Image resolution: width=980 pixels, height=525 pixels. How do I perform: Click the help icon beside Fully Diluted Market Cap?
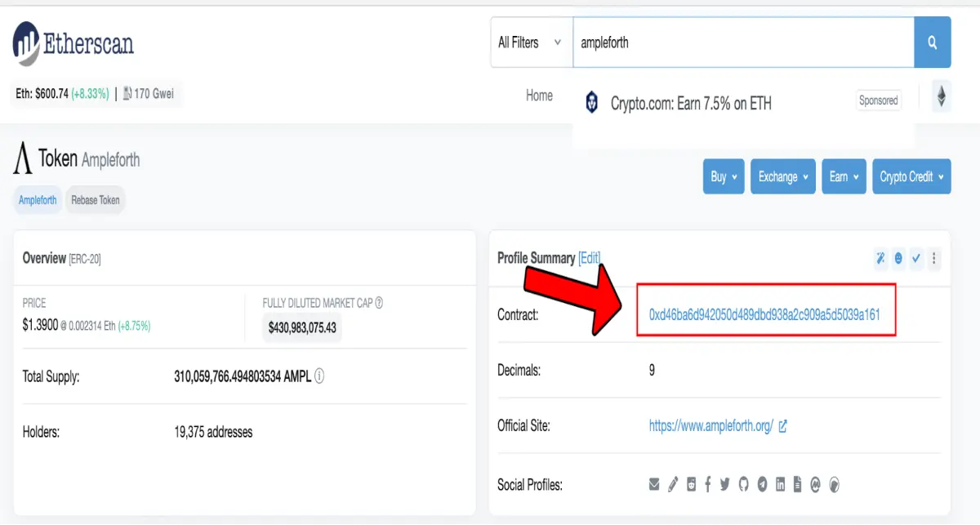coord(379,303)
